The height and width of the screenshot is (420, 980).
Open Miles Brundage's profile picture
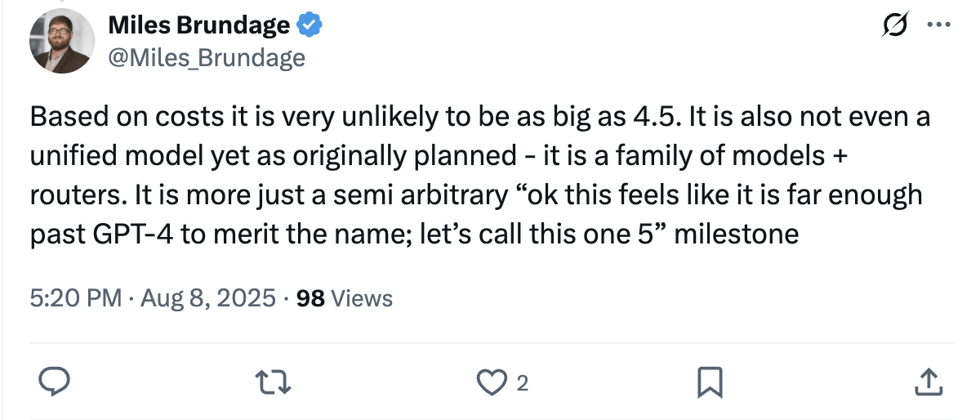click(62, 42)
